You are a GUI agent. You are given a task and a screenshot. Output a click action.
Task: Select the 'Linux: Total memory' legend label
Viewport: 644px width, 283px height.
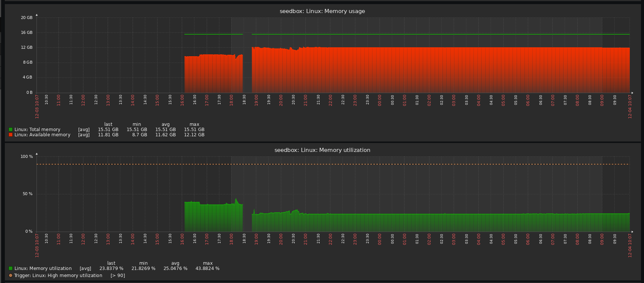point(37,130)
